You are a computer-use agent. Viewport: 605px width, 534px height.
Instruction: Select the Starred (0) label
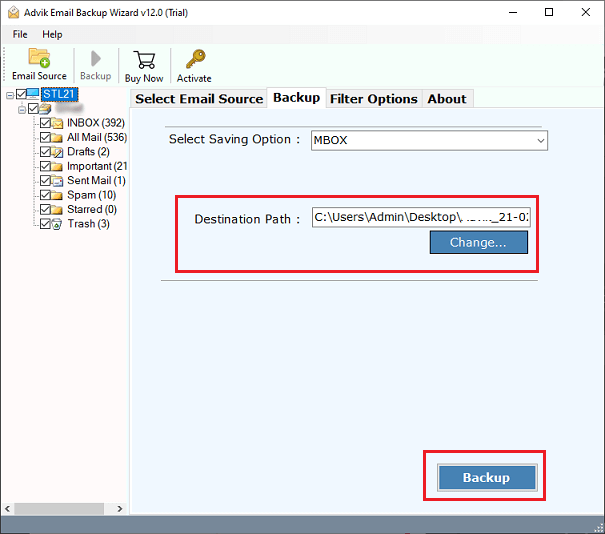click(x=92, y=209)
